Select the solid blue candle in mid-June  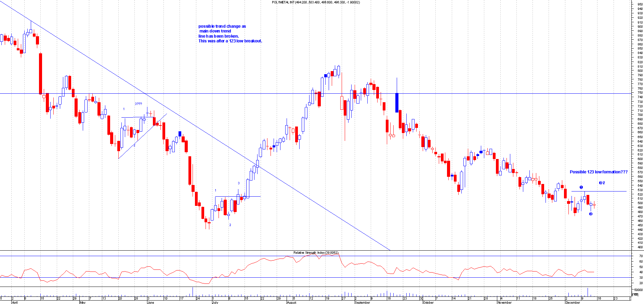(x=180, y=134)
